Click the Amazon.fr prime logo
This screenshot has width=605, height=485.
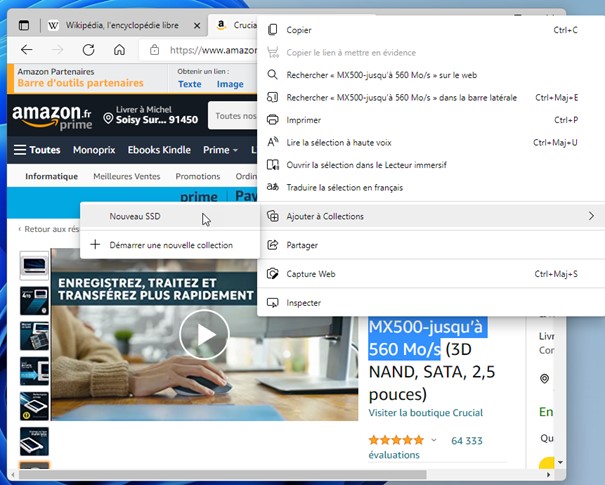click(x=52, y=118)
